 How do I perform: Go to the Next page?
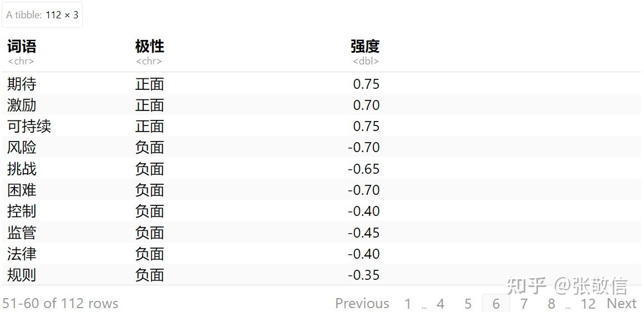click(x=621, y=304)
